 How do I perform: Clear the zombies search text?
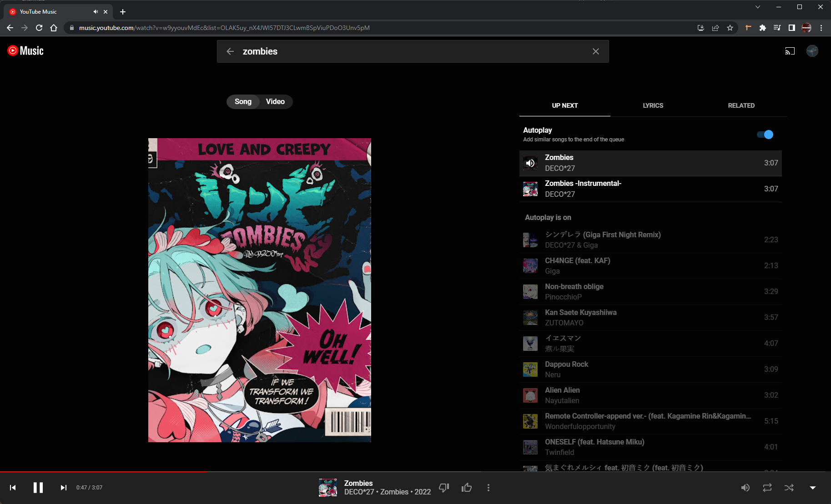click(x=596, y=51)
